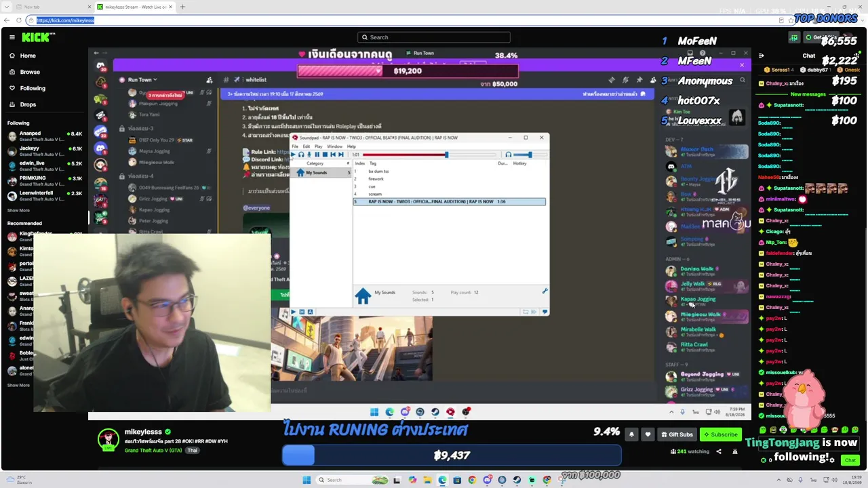Select the 'scream' sound row
This screenshot has width=868, height=488.
pos(449,194)
